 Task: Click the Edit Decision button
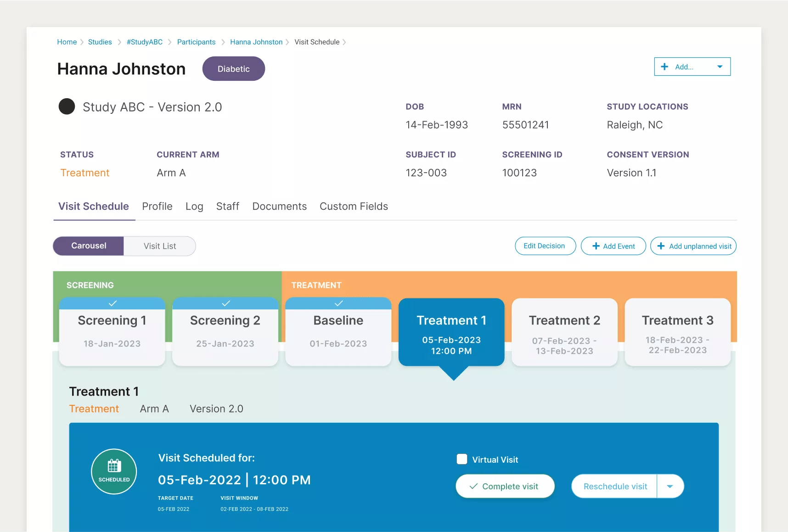pyautogui.click(x=545, y=246)
